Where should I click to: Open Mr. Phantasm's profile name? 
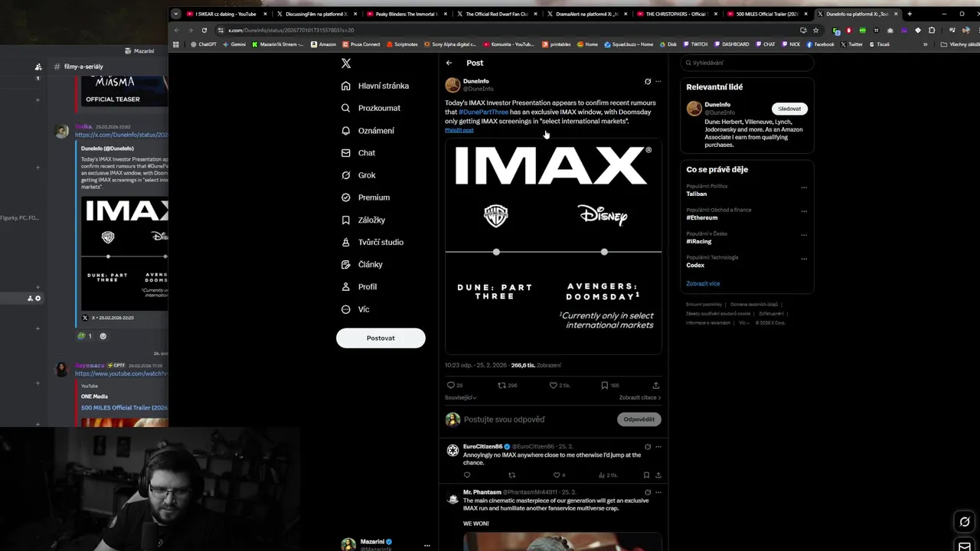click(x=482, y=492)
